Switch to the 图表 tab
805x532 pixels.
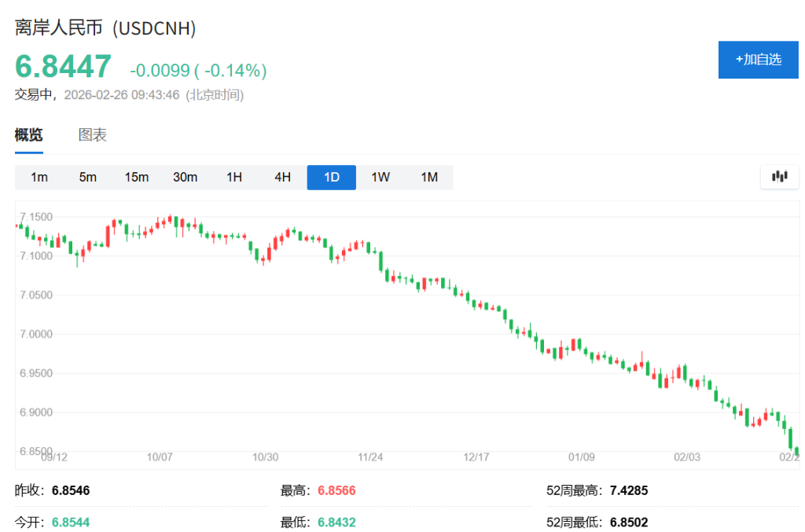click(93, 134)
